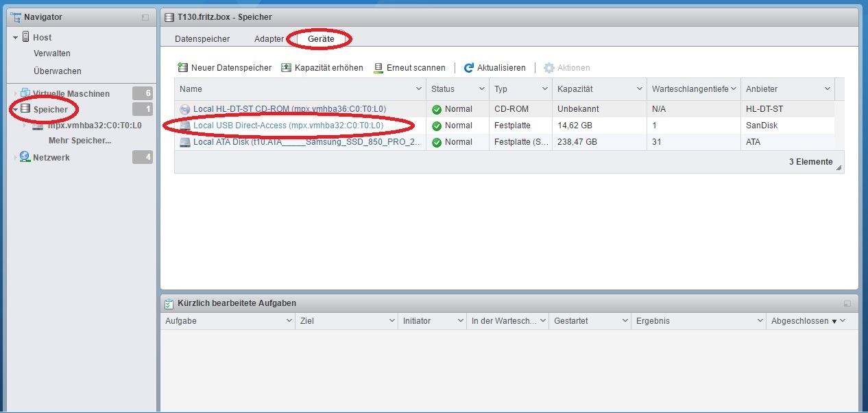Click the table resize grip corner
Viewport: 868px width, 413px height.
(x=839, y=167)
